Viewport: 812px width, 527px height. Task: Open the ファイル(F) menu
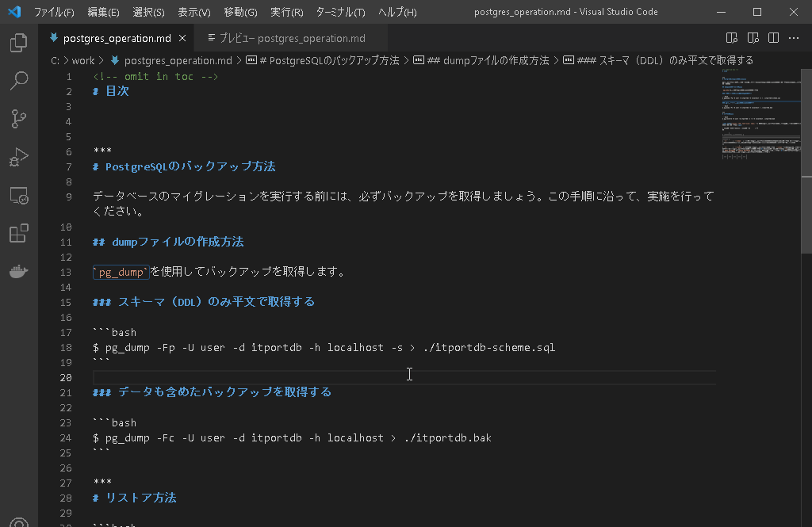pyautogui.click(x=54, y=12)
